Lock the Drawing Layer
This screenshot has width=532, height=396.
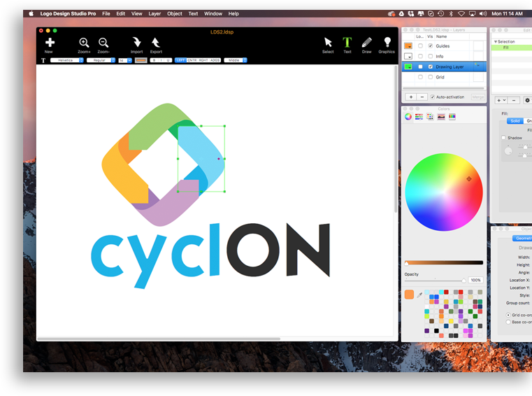pos(420,67)
